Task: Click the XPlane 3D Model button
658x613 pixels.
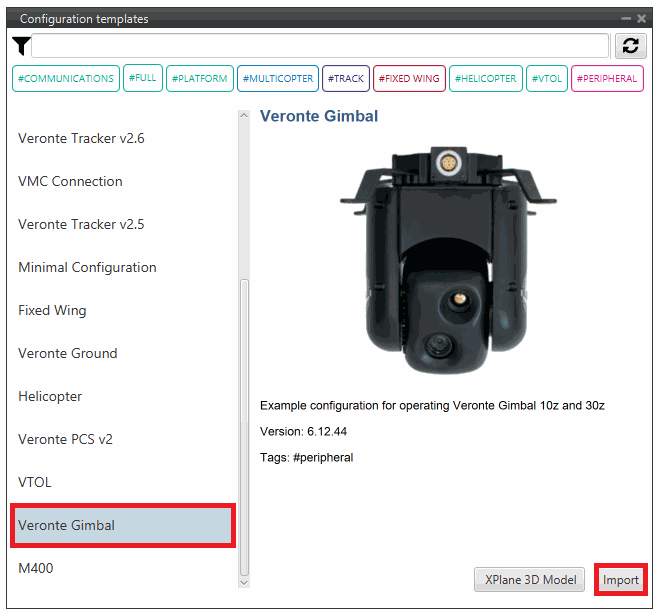Action: 530,580
